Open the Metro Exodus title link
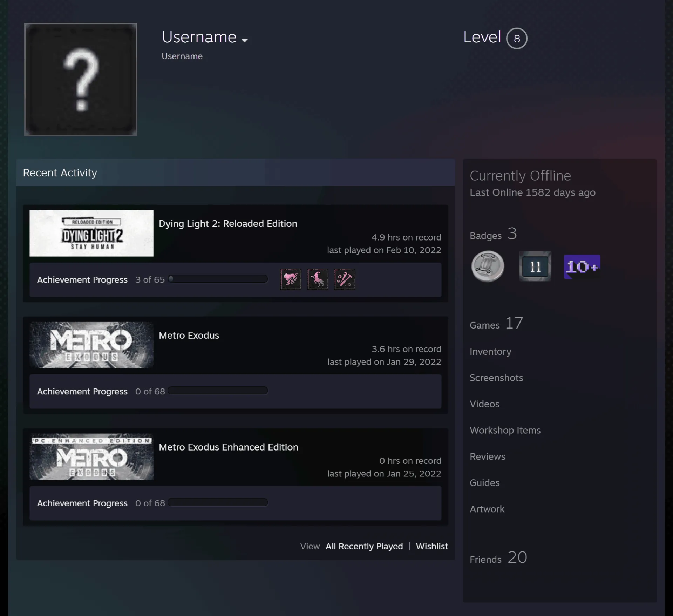 tap(189, 336)
